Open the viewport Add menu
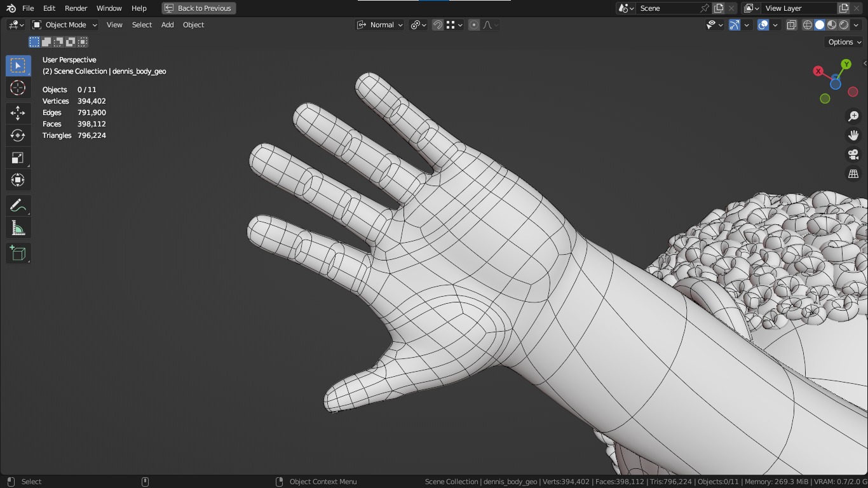 tap(167, 25)
